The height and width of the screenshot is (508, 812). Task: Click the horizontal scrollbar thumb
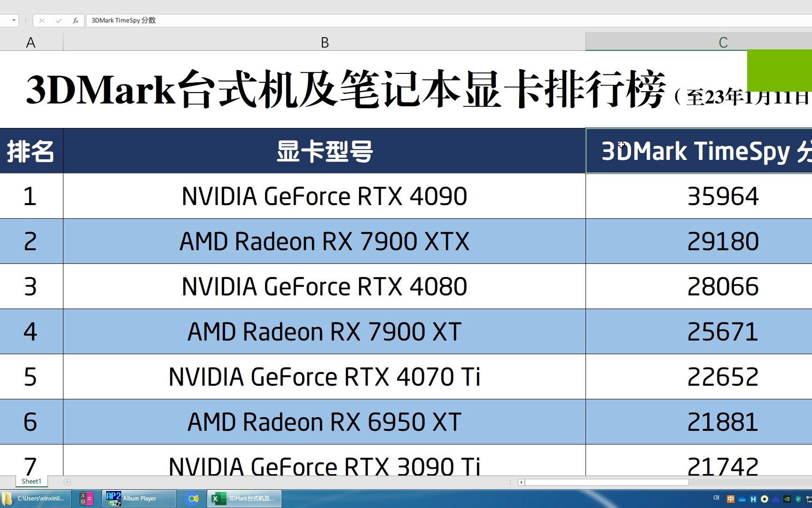pos(607,482)
